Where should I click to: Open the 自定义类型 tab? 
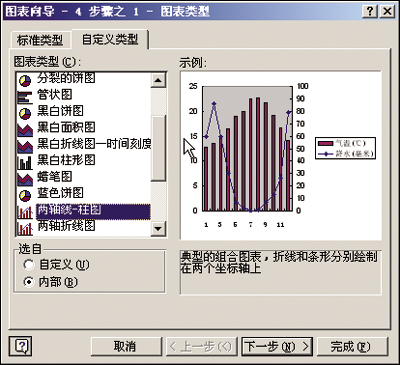coord(110,39)
